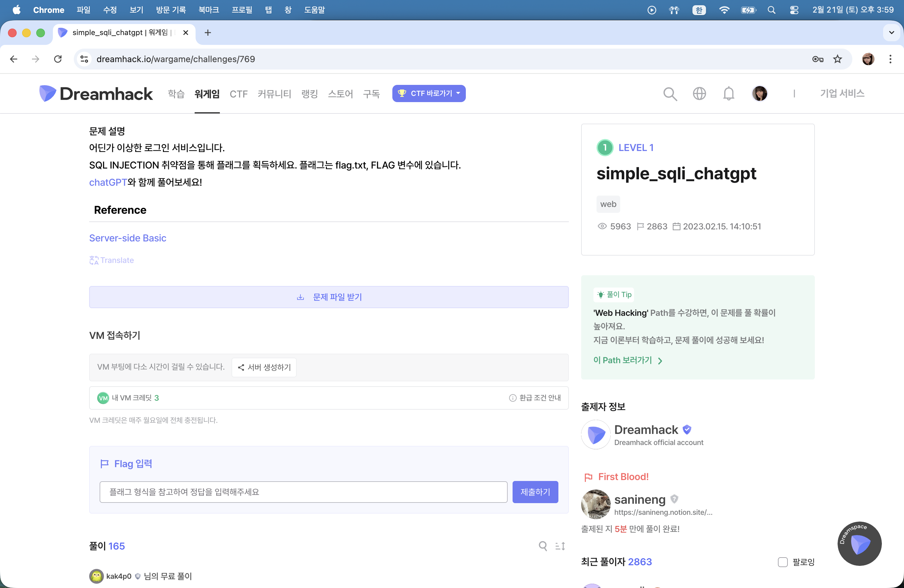Enable the 팔로잉 checkbox
The image size is (904, 588).
pyautogui.click(x=783, y=562)
